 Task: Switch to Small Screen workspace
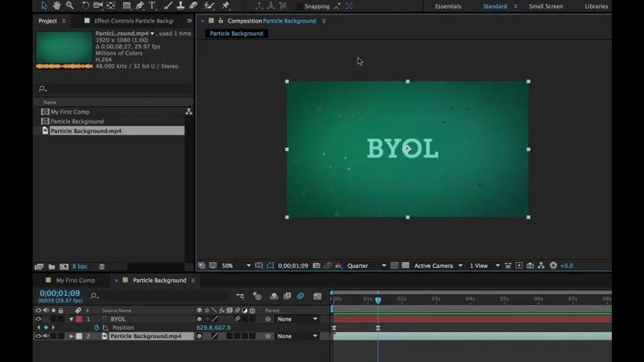(546, 6)
